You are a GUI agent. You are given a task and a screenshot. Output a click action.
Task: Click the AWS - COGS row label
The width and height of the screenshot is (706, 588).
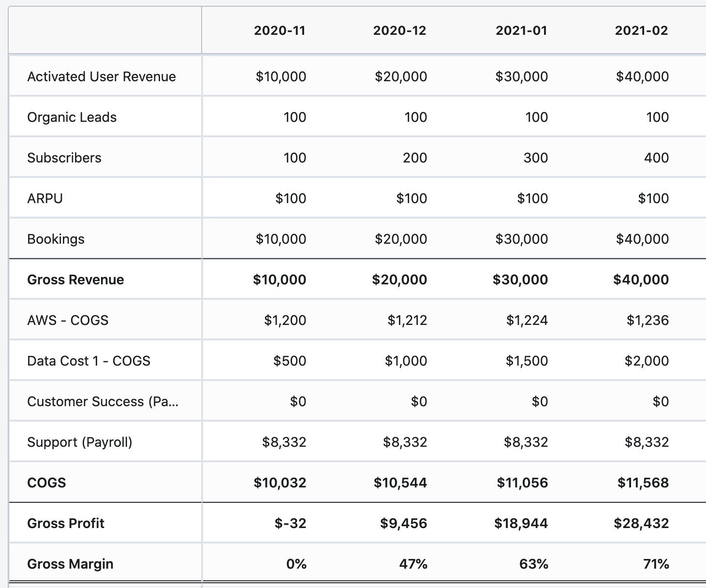[68, 320]
